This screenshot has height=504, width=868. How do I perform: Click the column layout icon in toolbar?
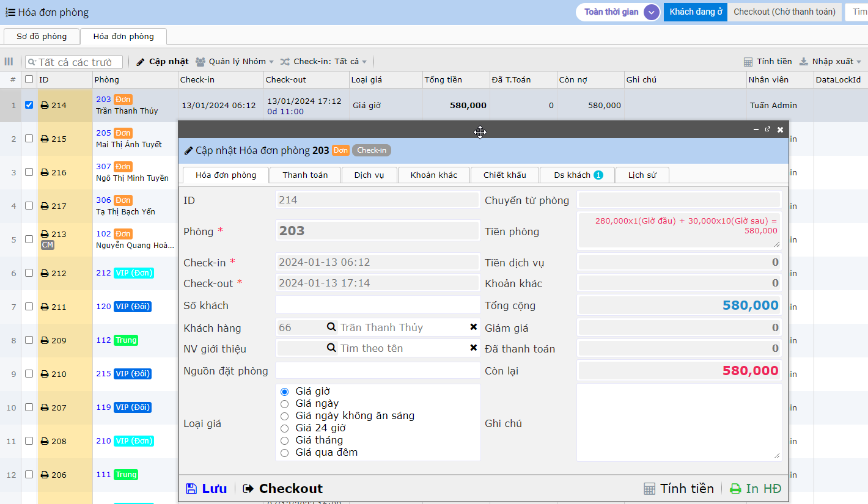9,62
